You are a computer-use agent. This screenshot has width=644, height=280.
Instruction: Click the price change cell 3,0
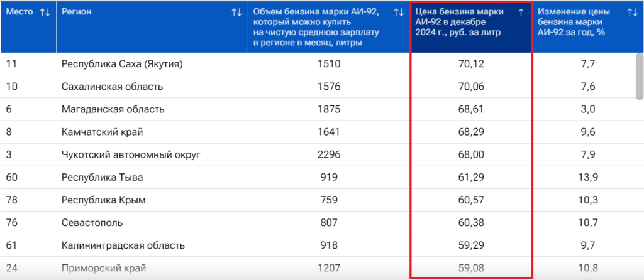588,109
